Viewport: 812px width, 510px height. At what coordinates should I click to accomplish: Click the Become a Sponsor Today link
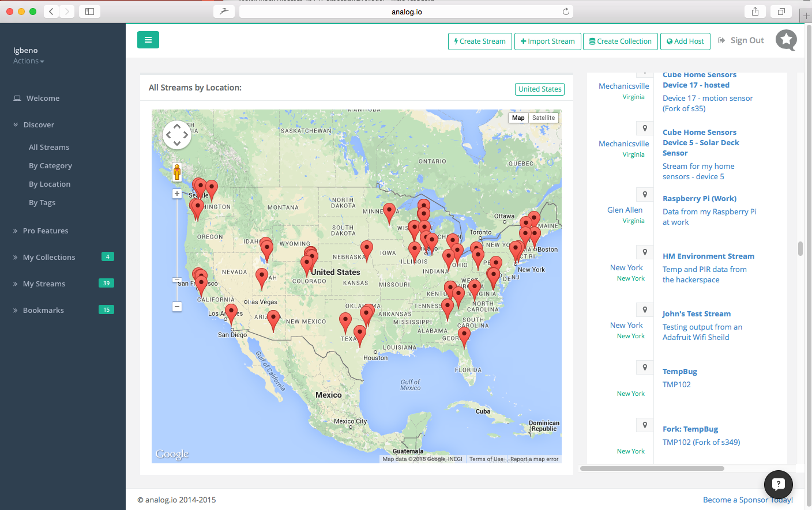point(748,500)
